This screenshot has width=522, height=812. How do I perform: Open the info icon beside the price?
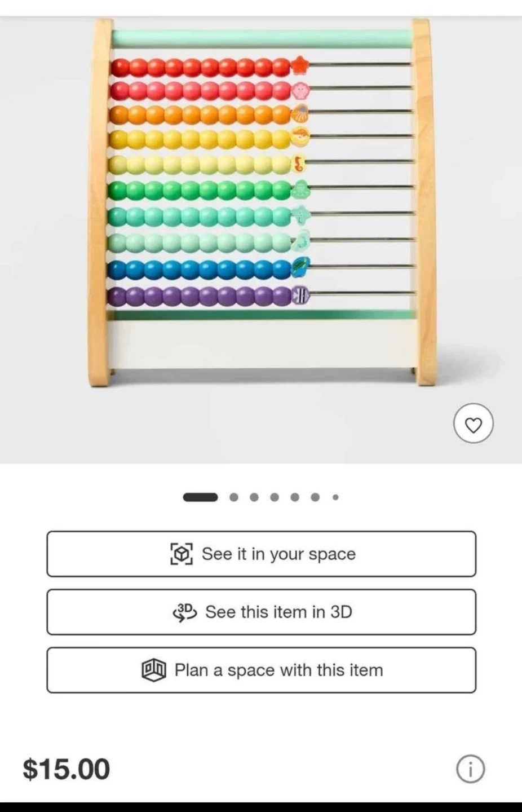(470, 769)
